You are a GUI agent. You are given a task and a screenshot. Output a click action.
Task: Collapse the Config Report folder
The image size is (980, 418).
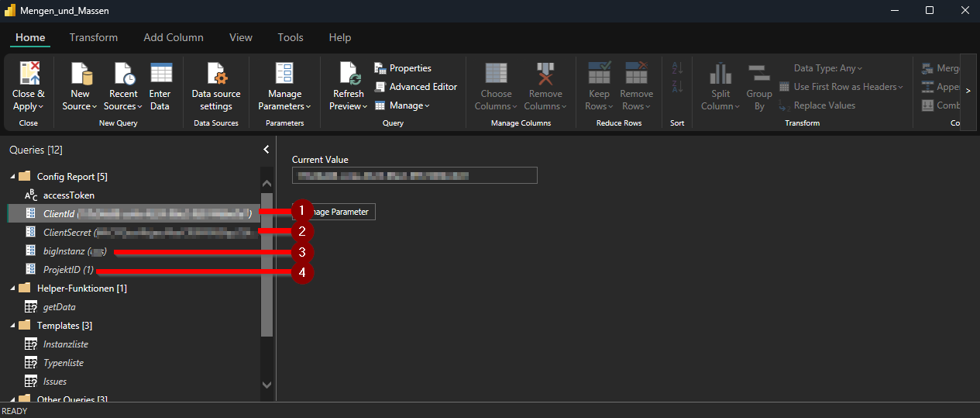coord(12,177)
